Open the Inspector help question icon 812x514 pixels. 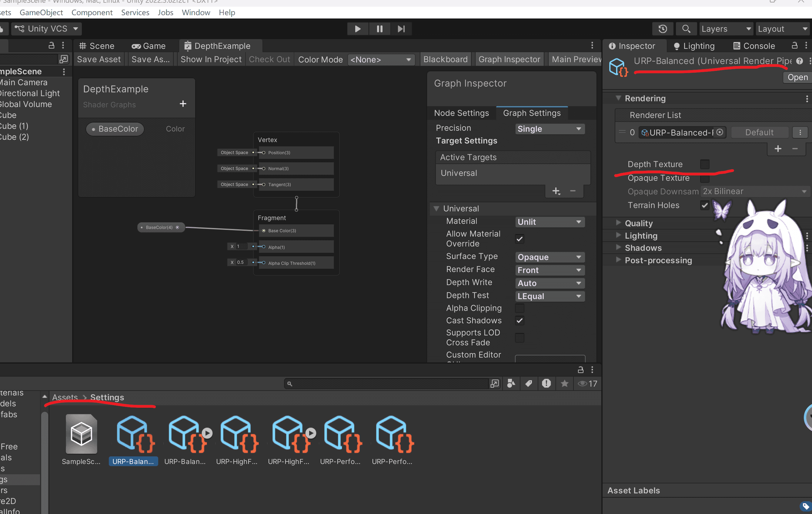[x=800, y=61]
